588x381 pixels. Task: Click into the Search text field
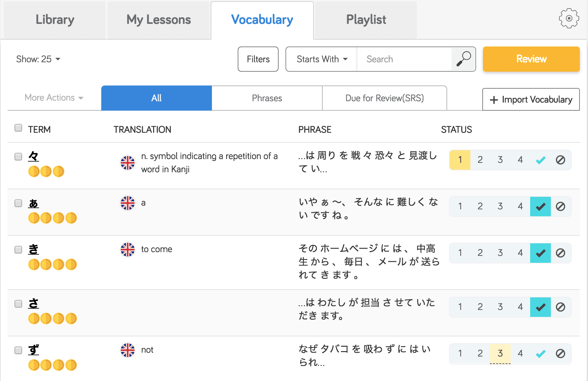[x=404, y=59]
